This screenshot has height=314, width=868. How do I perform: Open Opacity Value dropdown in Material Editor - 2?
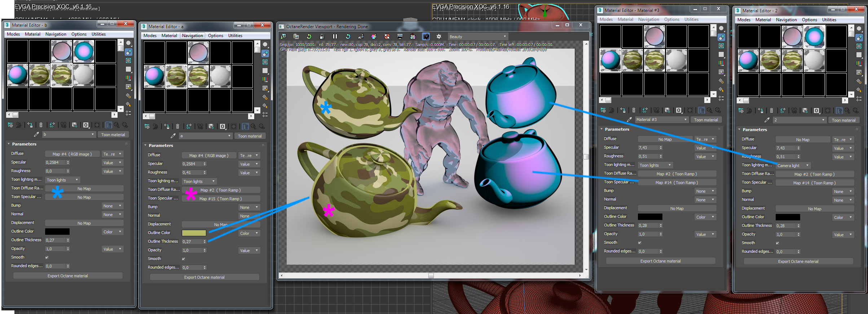tap(843, 234)
